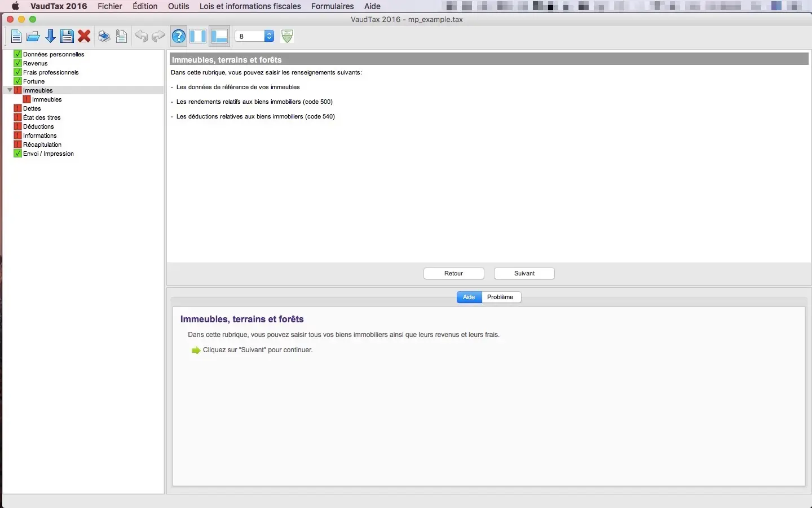
Task: Switch to the Aide tab
Action: pos(469,297)
